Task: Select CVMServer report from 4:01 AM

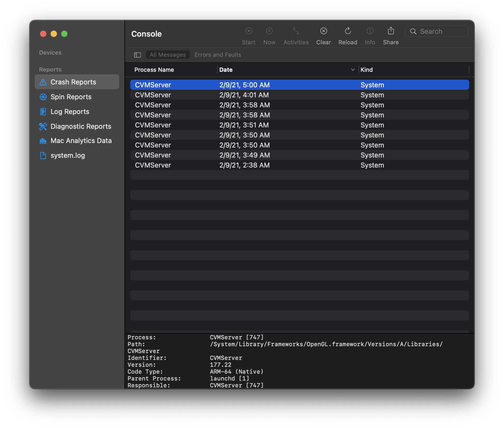Action: (300, 95)
